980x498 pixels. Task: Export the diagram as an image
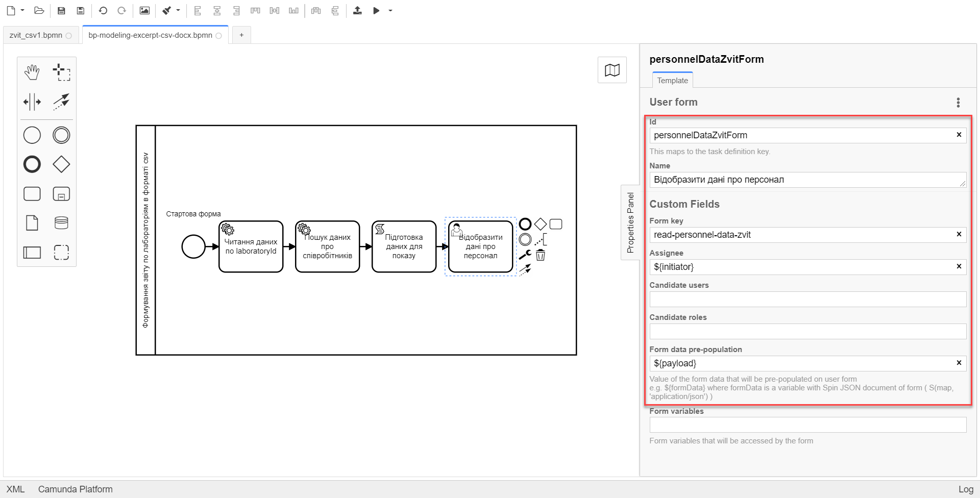click(x=144, y=10)
